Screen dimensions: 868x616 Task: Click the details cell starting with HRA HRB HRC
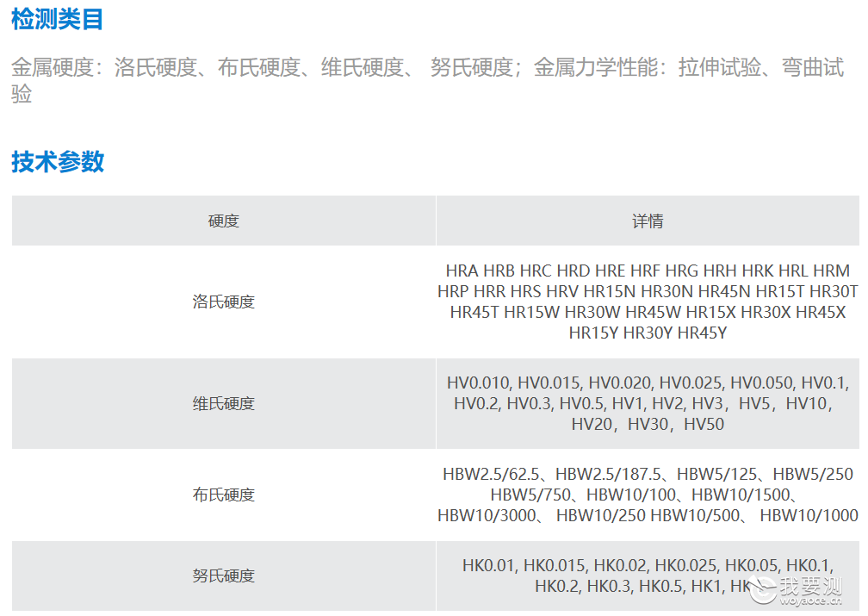click(648, 302)
